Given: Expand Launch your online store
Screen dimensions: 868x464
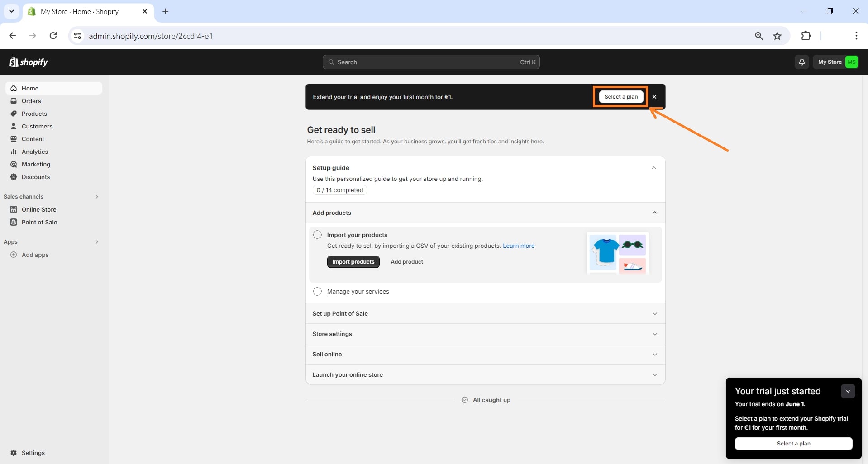Looking at the screenshot, I should [486, 374].
